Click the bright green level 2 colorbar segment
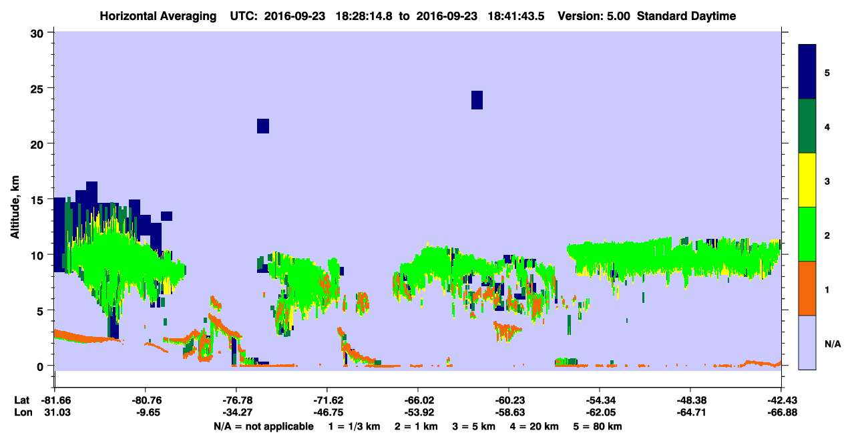868x445 pixels. click(807, 234)
